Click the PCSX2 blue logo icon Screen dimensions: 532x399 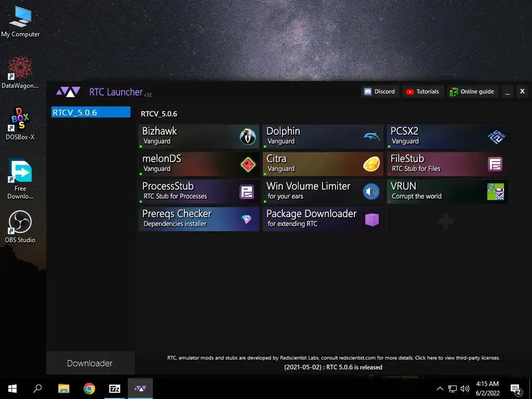(496, 137)
